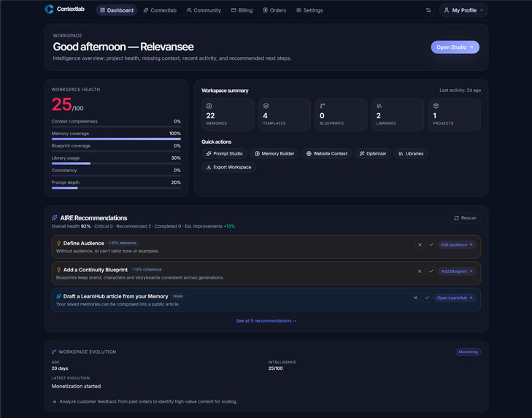The image size is (532, 418).
Task: Click the +12% coherence tag
Action: pyautogui.click(x=147, y=269)
